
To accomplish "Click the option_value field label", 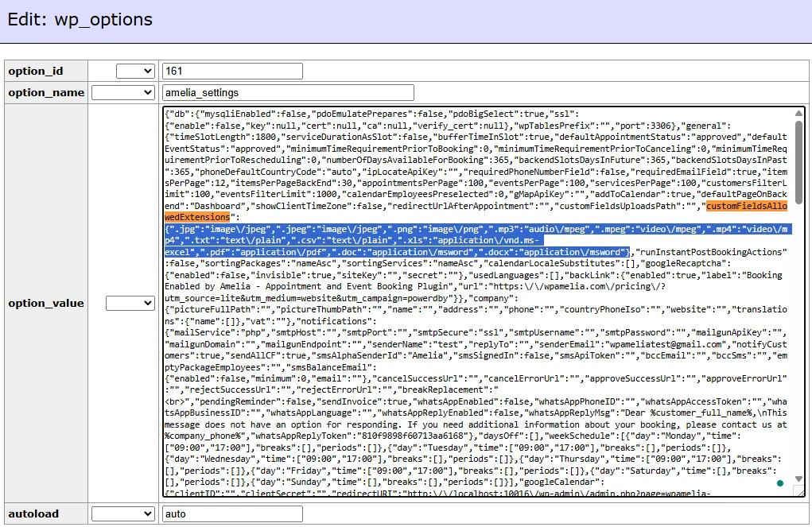I will coord(45,303).
